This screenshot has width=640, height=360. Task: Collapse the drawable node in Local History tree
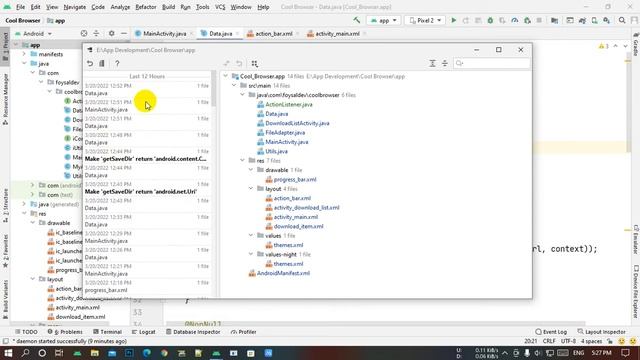click(251, 170)
